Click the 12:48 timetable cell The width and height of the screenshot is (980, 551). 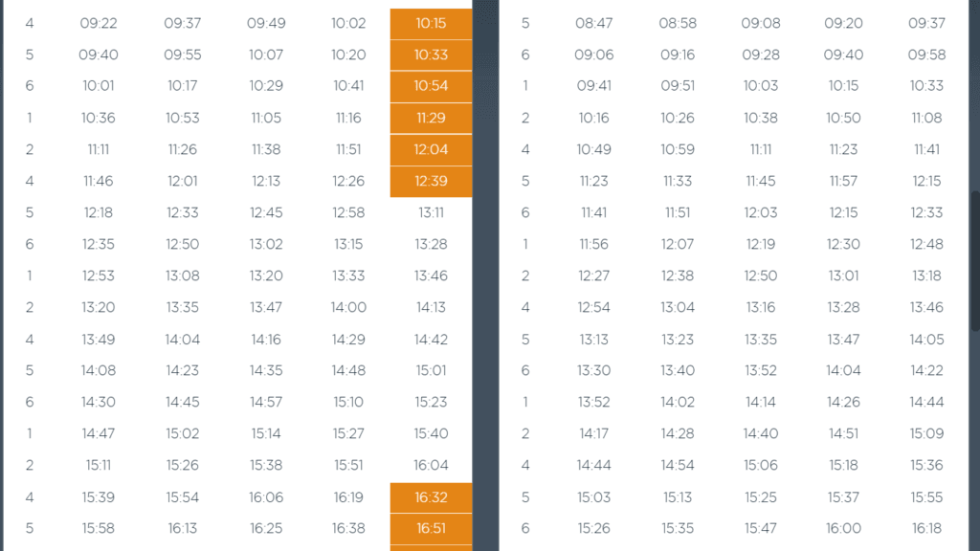tap(926, 244)
